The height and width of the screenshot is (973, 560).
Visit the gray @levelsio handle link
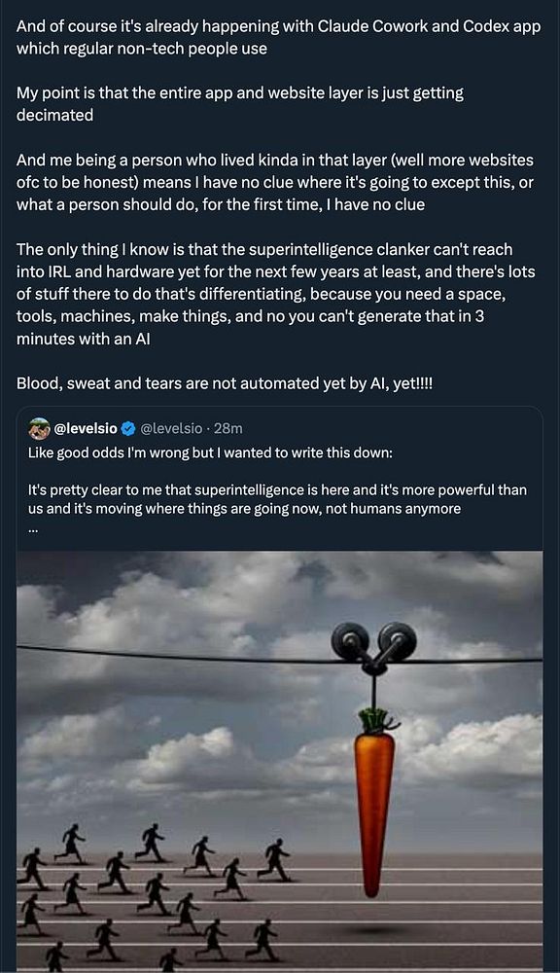point(171,428)
